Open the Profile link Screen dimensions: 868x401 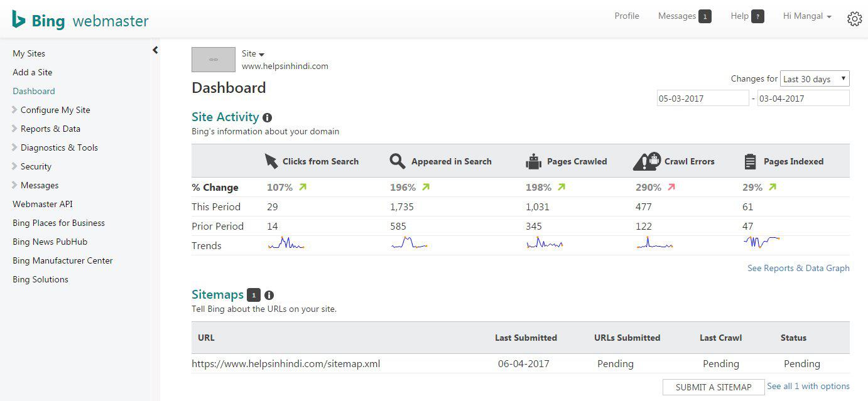pos(627,16)
